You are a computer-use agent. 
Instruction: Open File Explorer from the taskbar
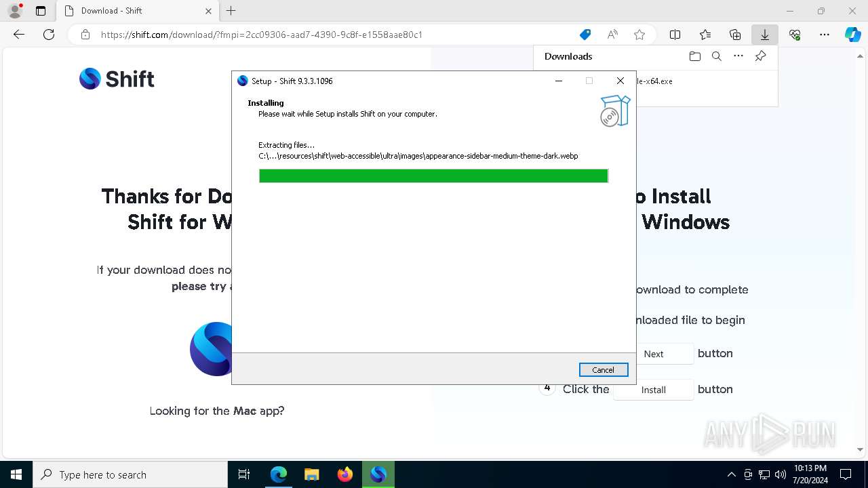coord(311,474)
